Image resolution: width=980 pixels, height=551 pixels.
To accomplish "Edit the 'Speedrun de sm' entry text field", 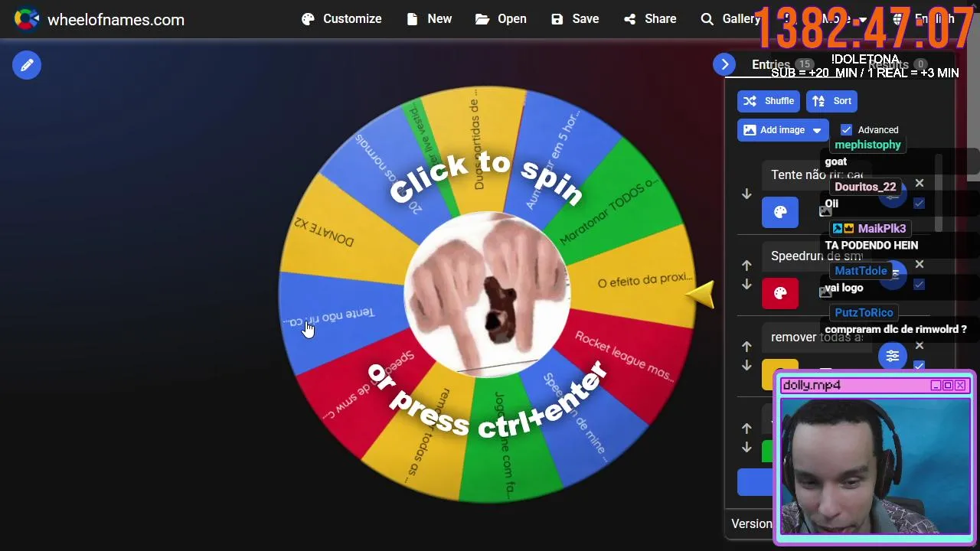I will tap(816, 256).
